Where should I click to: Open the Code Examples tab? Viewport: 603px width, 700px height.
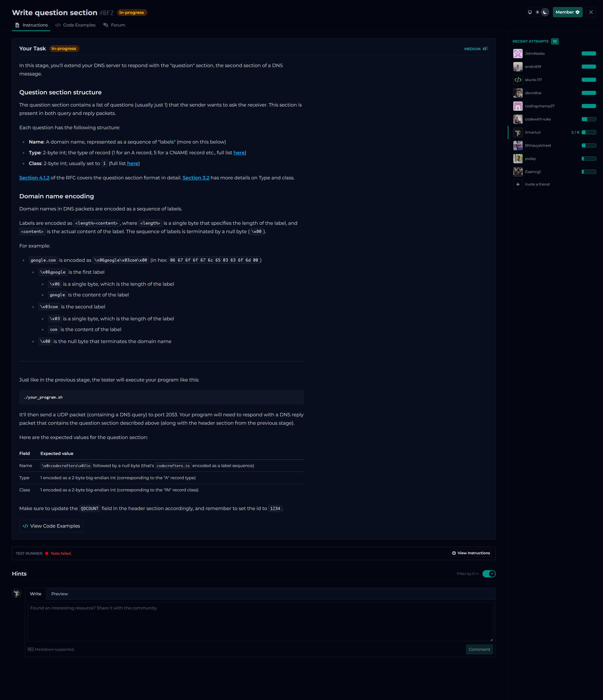[75, 25]
